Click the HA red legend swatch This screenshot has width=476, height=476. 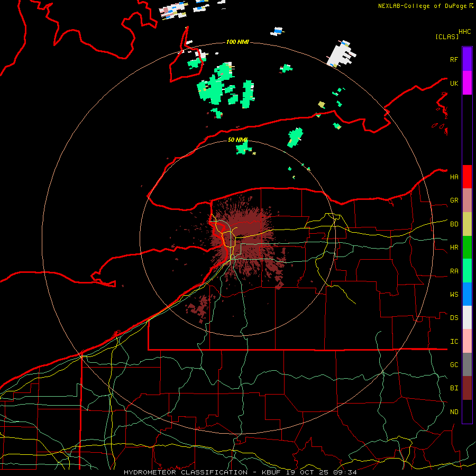click(x=467, y=177)
